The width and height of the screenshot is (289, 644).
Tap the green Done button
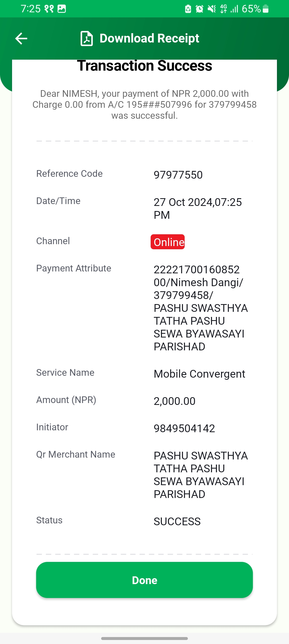coord(144,580)
